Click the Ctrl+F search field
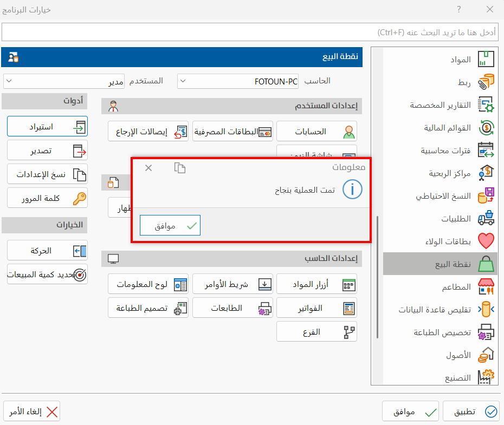The width and height of the screenshot is (504, 425). (x=252, y=32)
